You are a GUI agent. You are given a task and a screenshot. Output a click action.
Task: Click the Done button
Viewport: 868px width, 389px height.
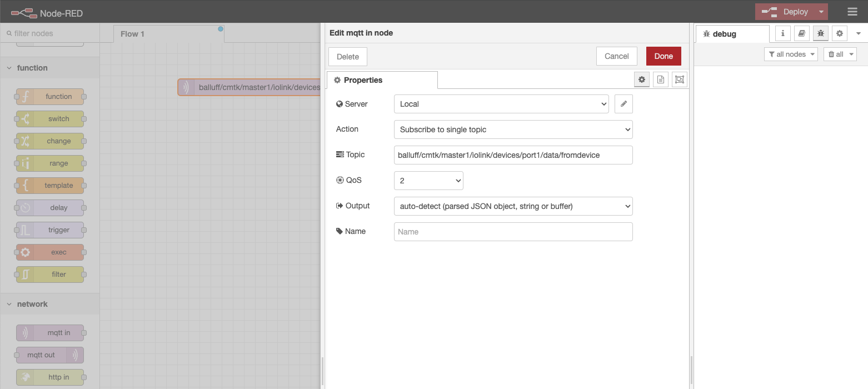(664, 56)
